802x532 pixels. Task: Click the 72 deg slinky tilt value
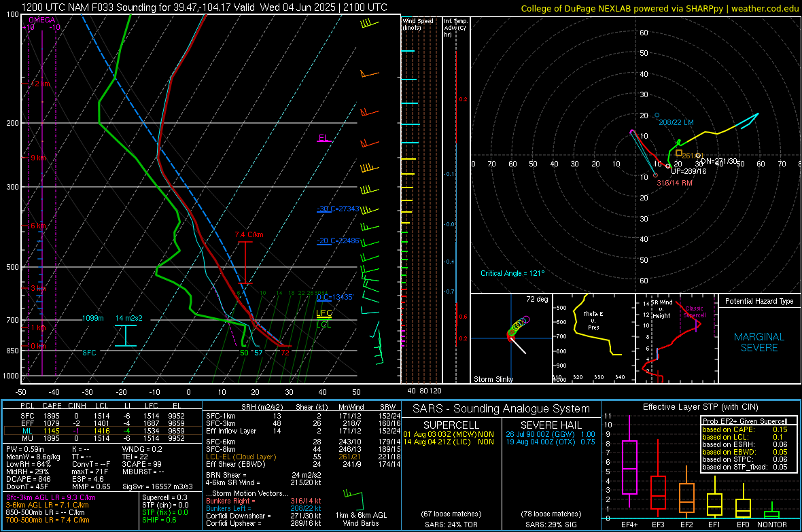(x=537, y=299)
